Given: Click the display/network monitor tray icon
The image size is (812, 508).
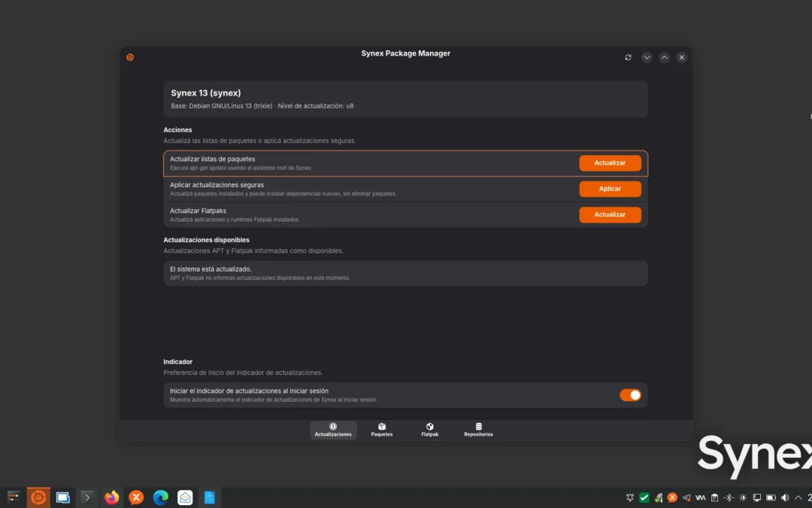Looking at the screenshot, I should [x=756, y=497].
